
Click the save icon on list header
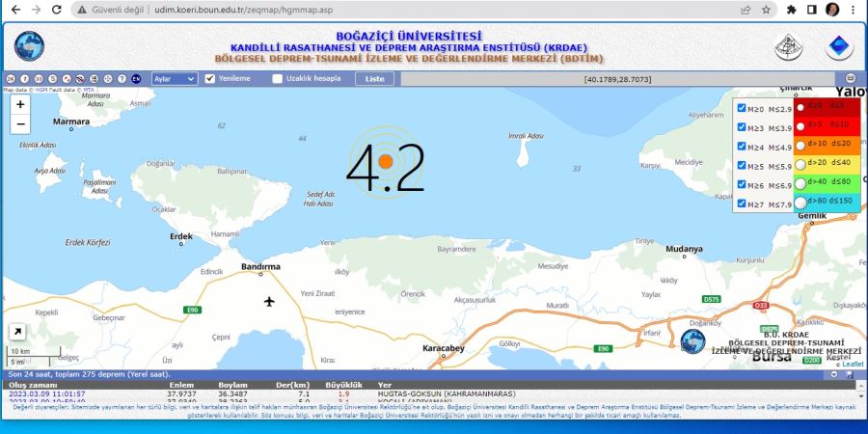pos(851,375)
